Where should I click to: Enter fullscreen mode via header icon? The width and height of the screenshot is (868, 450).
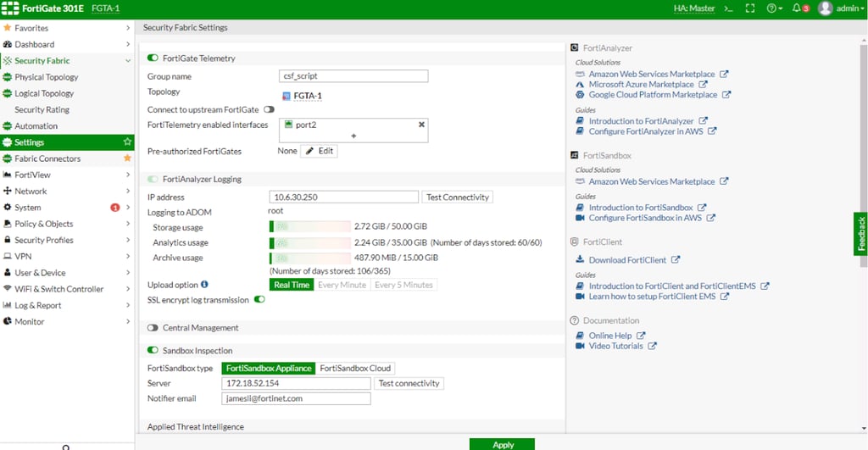click(749, 8)
